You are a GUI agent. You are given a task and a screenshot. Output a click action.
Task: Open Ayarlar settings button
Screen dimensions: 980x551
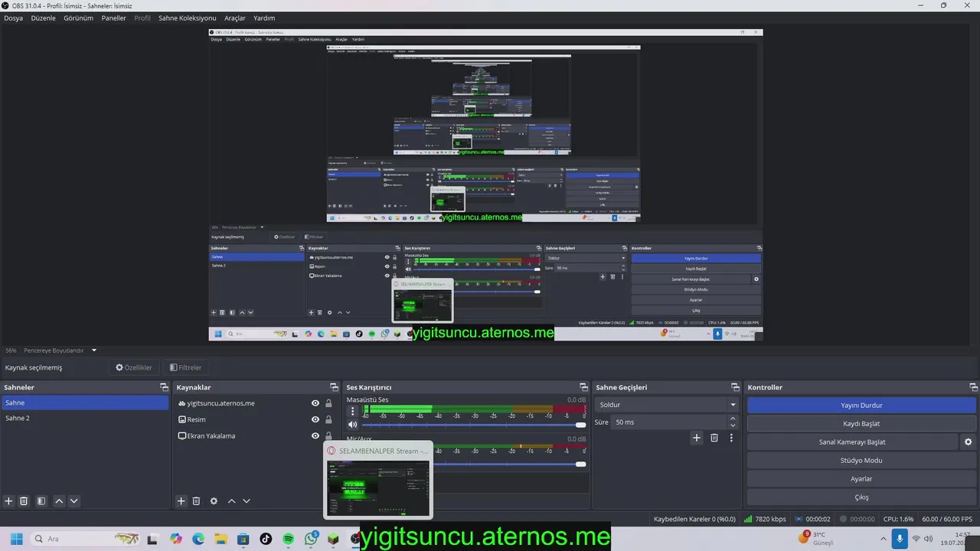click(x=861, y=479)
